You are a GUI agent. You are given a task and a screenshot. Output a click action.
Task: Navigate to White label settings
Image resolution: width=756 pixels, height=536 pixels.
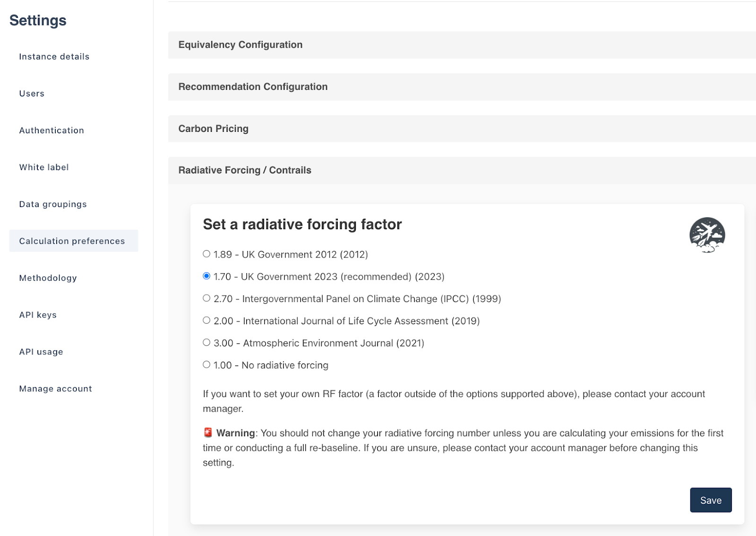tap(44, 167)
